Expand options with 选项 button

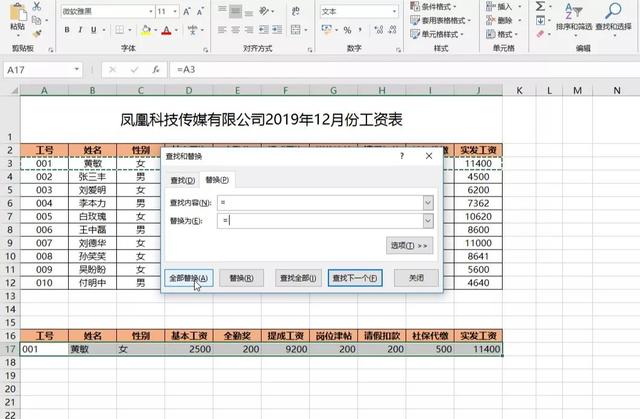(409, 245)
